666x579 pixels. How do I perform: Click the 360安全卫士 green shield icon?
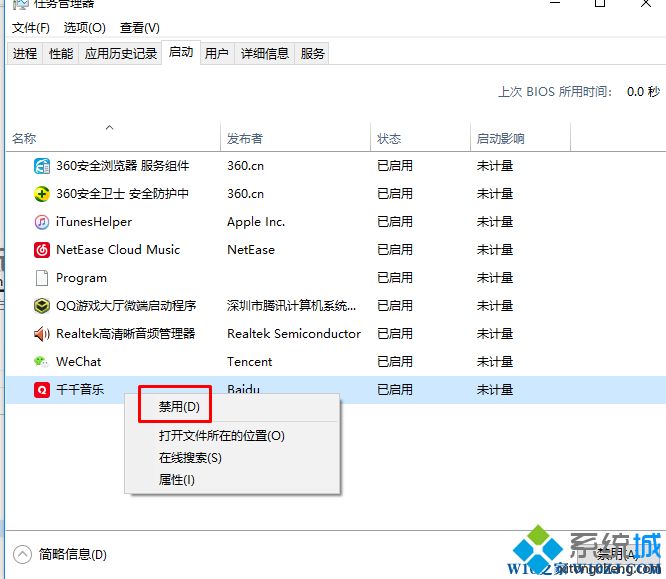[42, 194]
